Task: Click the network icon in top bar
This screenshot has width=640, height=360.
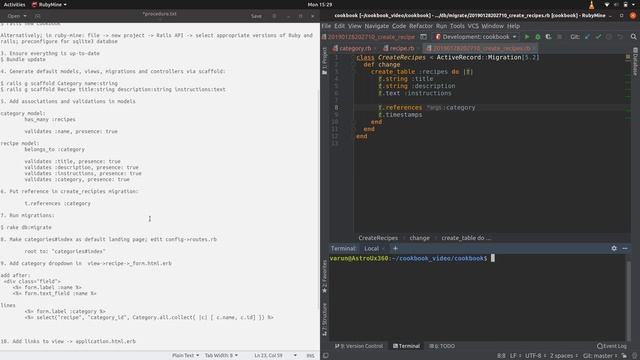Action: [607, 4]
